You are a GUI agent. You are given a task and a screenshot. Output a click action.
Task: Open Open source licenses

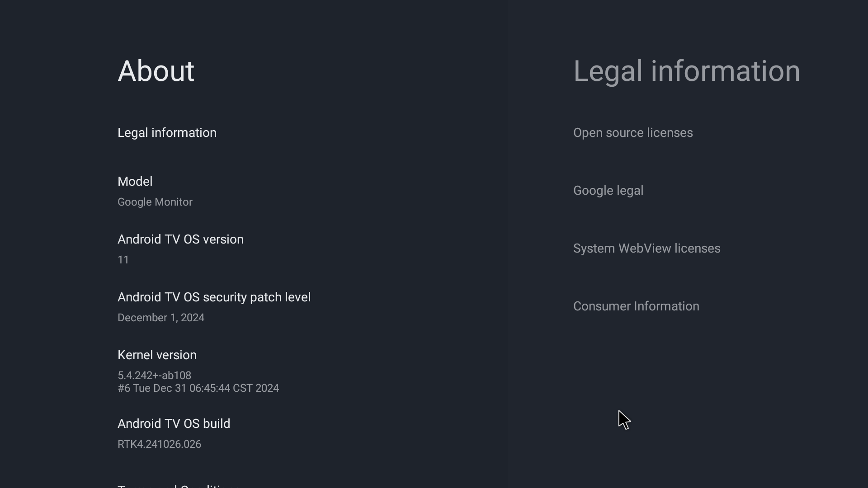632,133
